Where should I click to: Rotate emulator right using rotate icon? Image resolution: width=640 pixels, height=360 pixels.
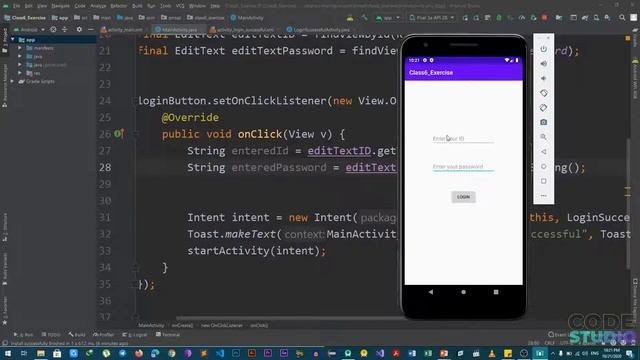[x=543, y=108]
